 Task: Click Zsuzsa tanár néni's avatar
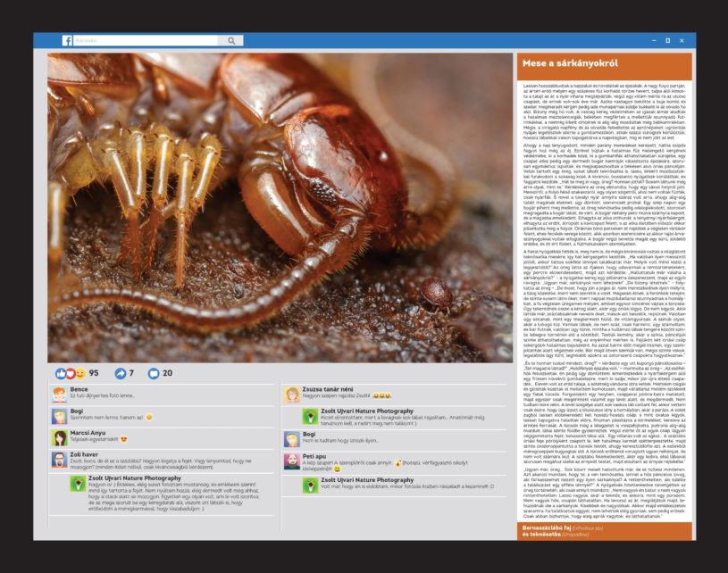(291, 394)
